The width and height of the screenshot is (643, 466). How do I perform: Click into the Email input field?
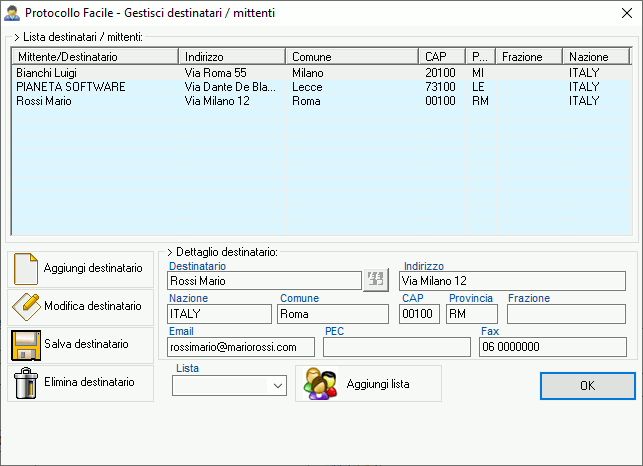click(240, 347)
